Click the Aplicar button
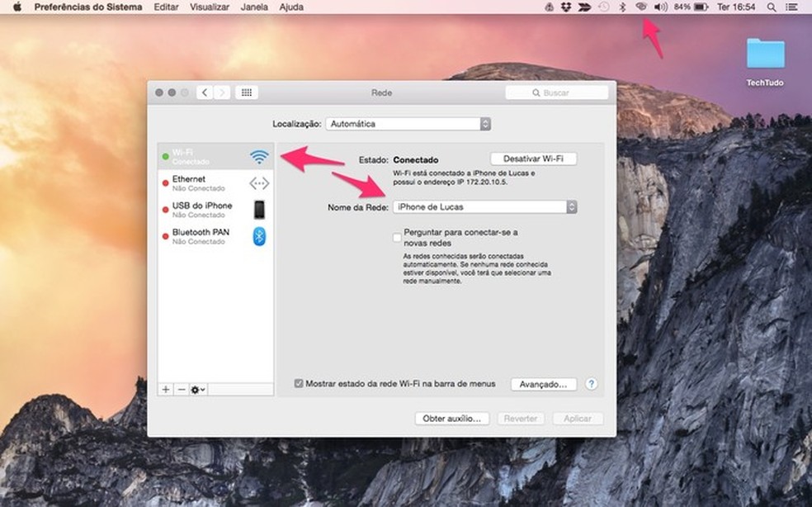The image size is (812, 507). pos(578,419)
